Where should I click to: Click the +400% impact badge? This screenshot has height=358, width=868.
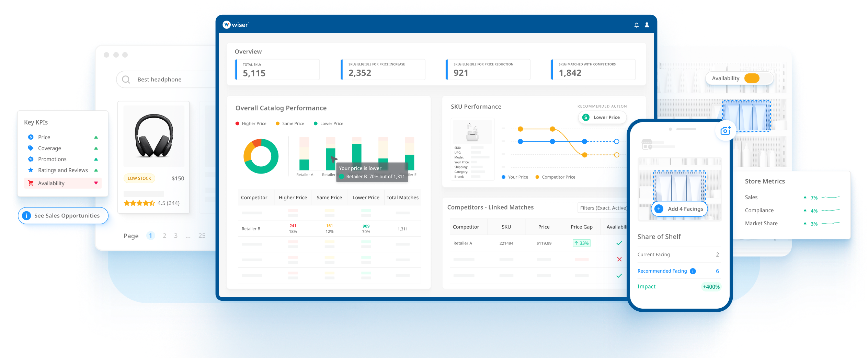[x=711, y=287]
